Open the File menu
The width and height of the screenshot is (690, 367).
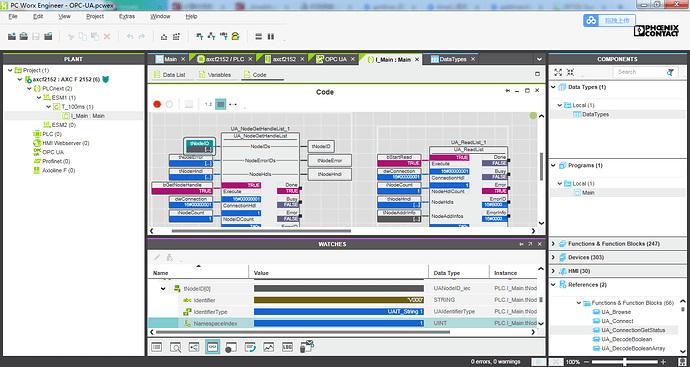tap(13, 16)
